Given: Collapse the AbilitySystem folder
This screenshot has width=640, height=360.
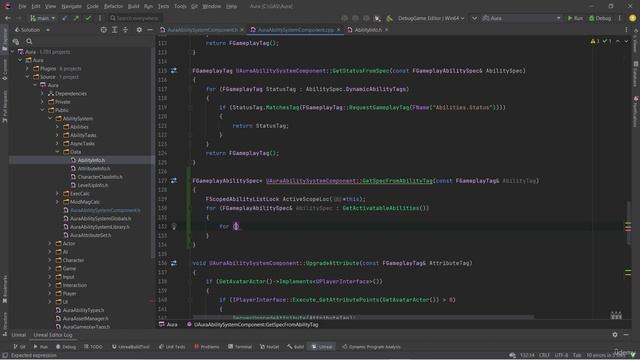Looking at the screenshot, I should pos(50,118).
